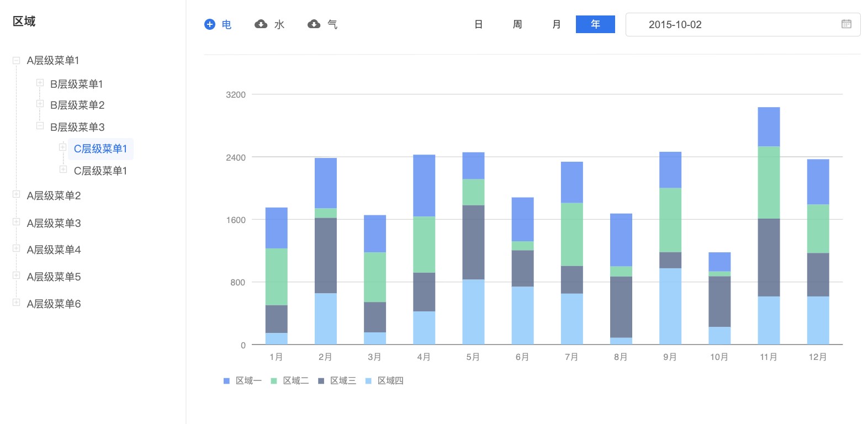Click the 区域四 legend square marker
This screenshot has width=868, height=424.
coord(368,381)
